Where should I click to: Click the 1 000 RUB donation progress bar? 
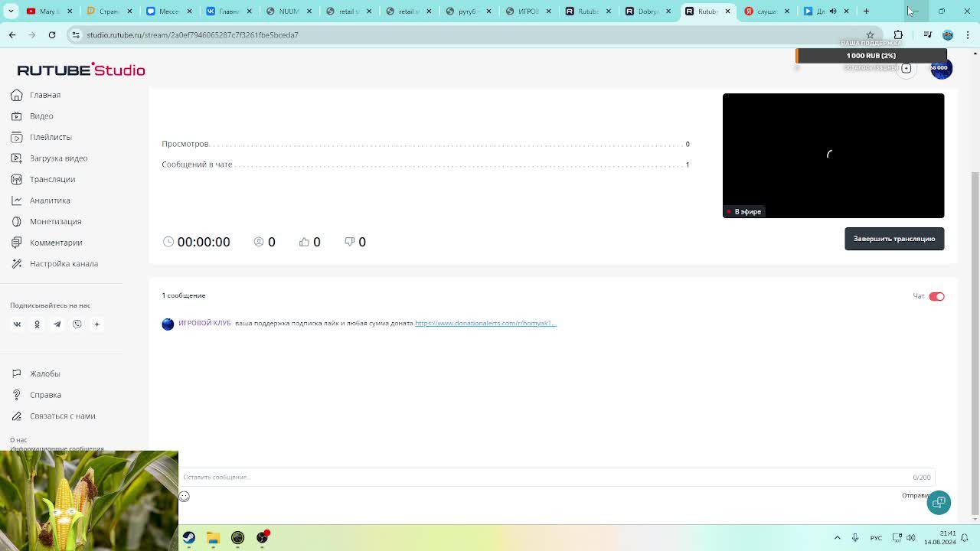(871, 56)
